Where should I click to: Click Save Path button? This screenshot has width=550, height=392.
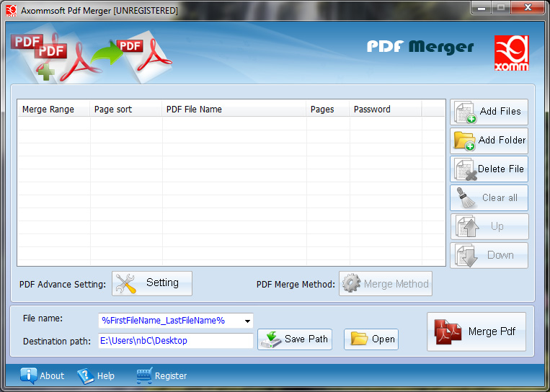point(295,339)
